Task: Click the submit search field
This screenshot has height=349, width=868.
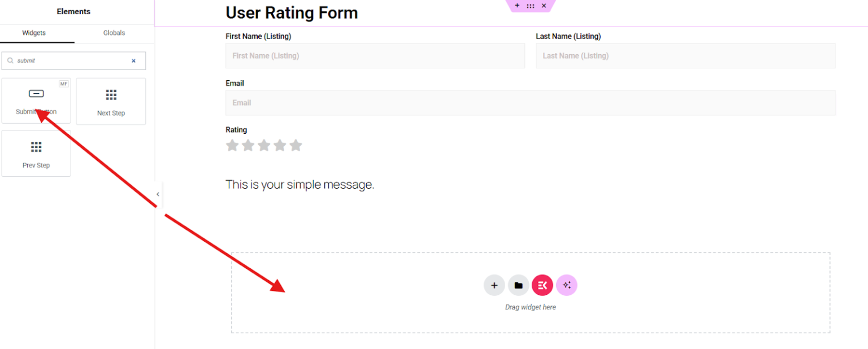Action: [x=73, y=61]
